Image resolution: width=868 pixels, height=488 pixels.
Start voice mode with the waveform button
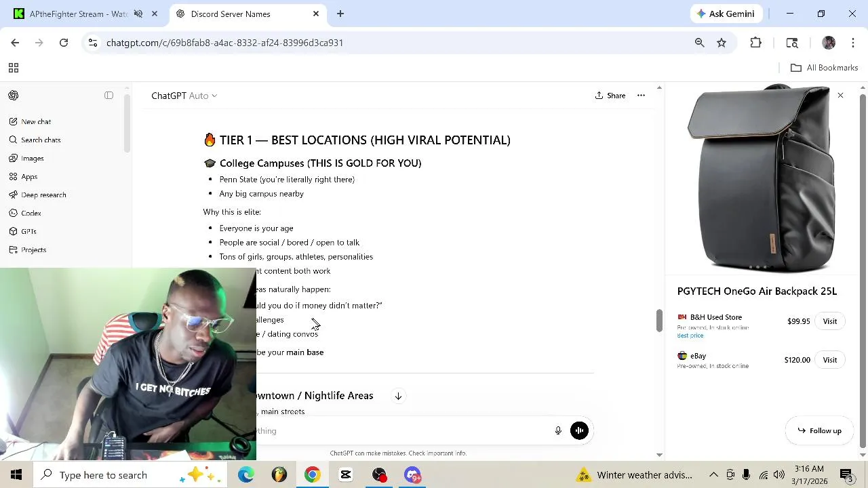579,430
